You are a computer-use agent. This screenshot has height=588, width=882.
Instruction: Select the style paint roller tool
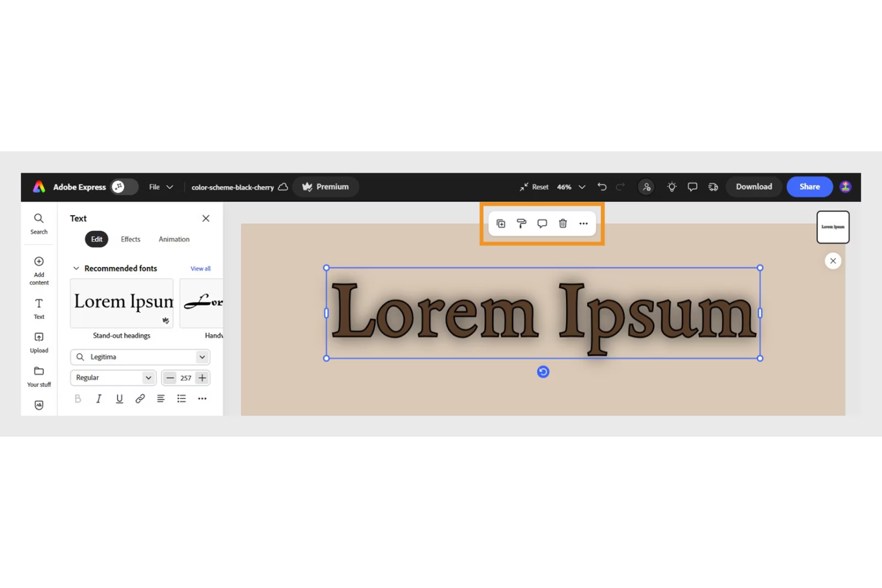point(521,223)
